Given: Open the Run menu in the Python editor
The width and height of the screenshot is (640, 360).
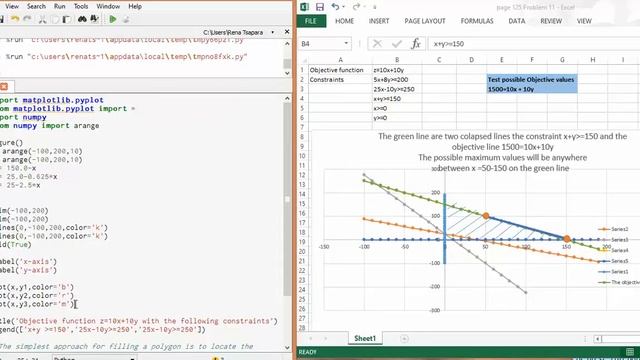Looking at the screenshot, I should click(60, 7).
